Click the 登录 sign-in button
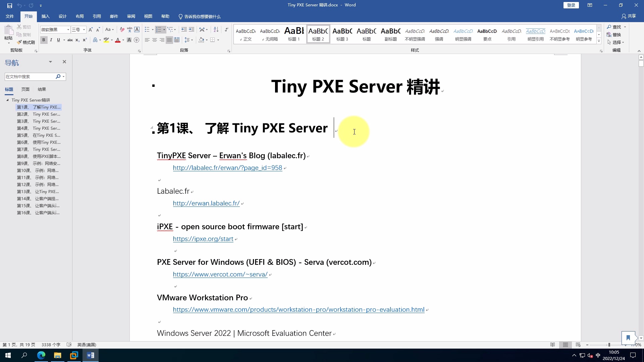Viewport: 644px width, 362px height. click(571, 5)
